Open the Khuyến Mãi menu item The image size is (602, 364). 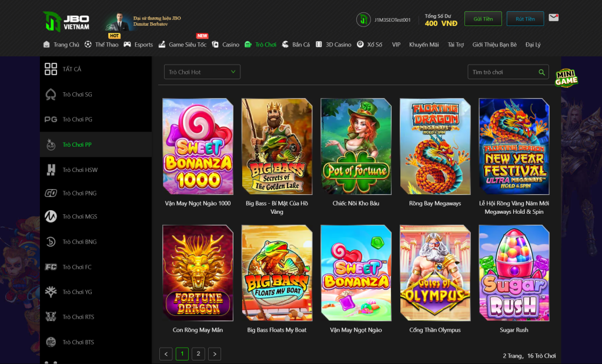[424, 45]
